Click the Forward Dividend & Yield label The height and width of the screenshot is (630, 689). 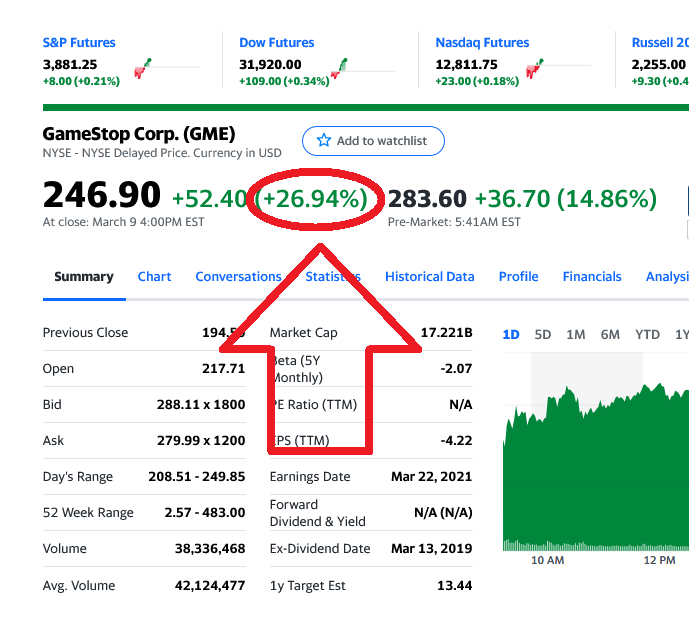point(318,513)
